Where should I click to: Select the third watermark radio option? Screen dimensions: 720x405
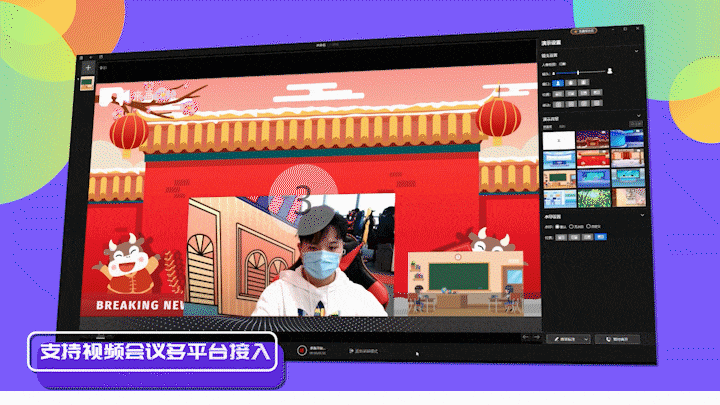588,226
